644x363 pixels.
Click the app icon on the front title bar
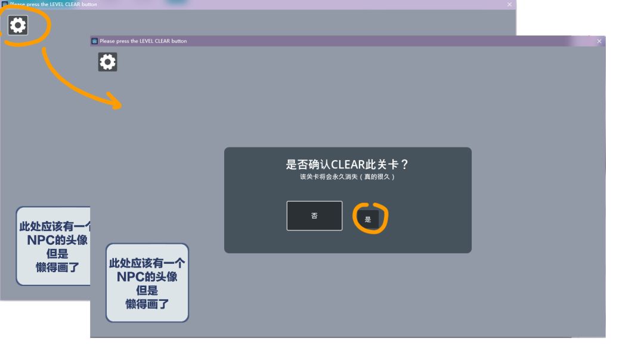pos(96,41)
